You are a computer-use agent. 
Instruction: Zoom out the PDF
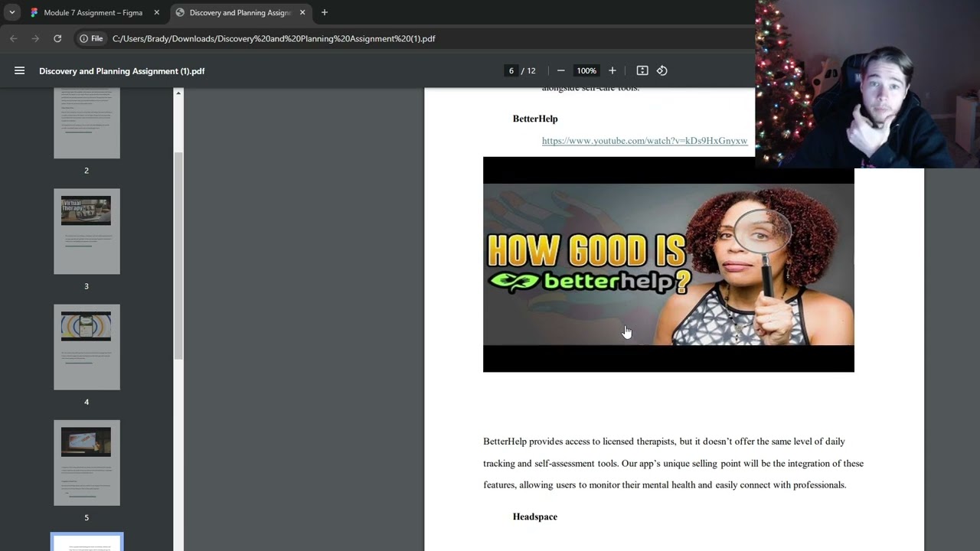click(x=560, y=70)
